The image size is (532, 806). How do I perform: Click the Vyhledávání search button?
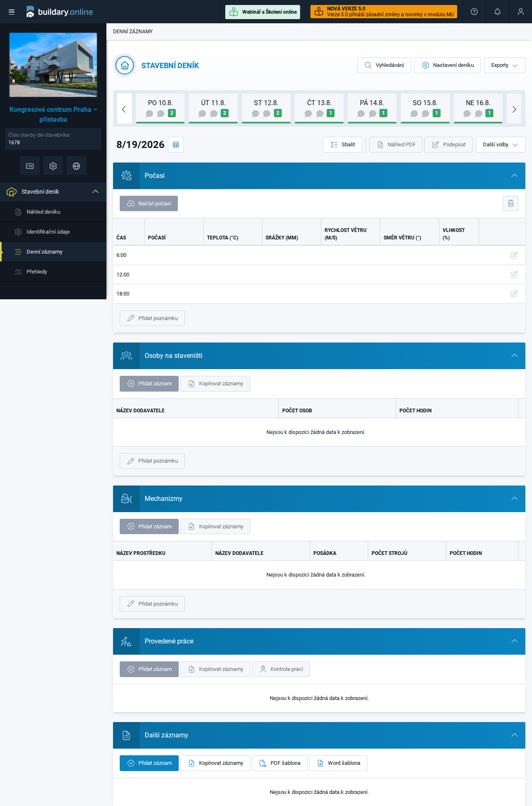pyautogui.click(x=384, y=65)
